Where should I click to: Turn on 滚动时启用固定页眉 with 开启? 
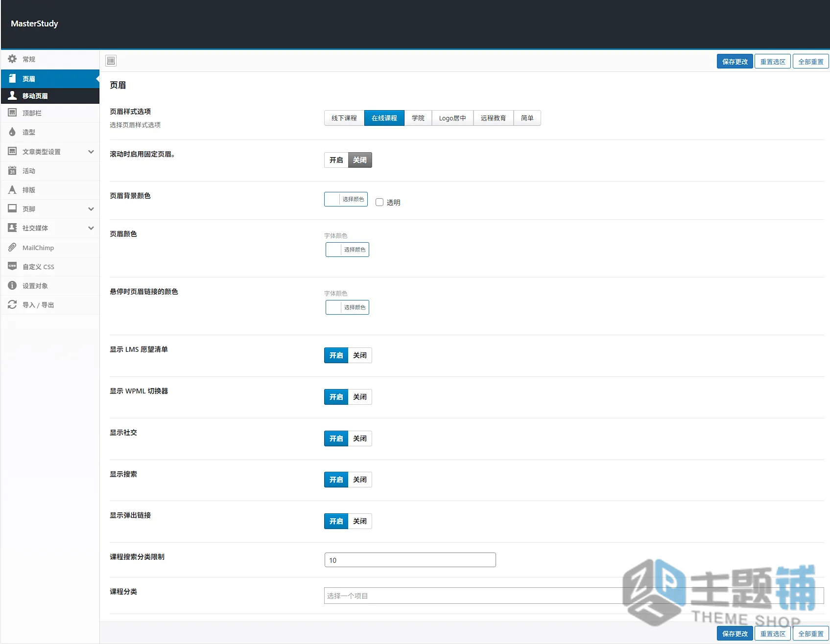pyautogui.click(x=336, y=160)
